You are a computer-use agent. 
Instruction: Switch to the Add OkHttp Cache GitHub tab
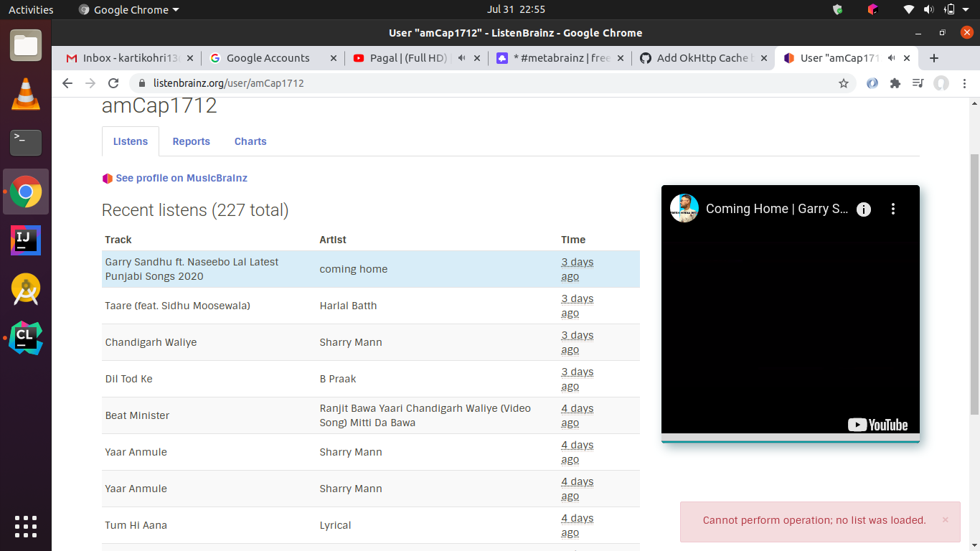(x=702, y=58)
